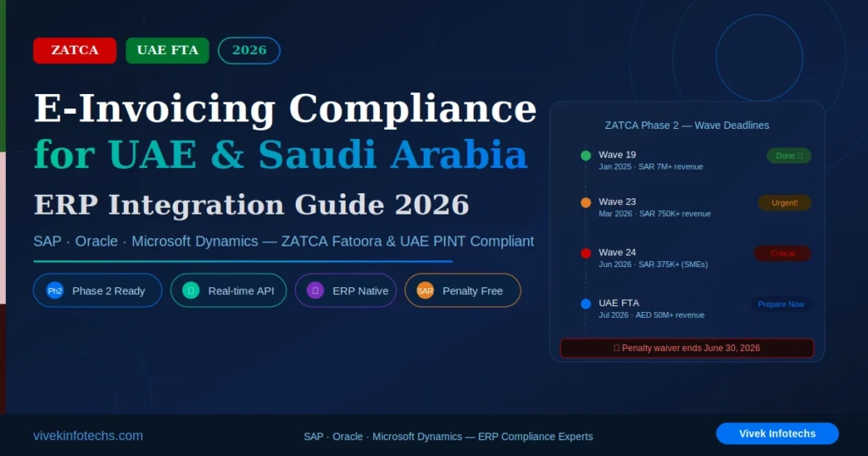This screenshot has width=868, height=456.
Task: Click the for UAE & Saudi Arabia heading
Action: pos(280,154)
